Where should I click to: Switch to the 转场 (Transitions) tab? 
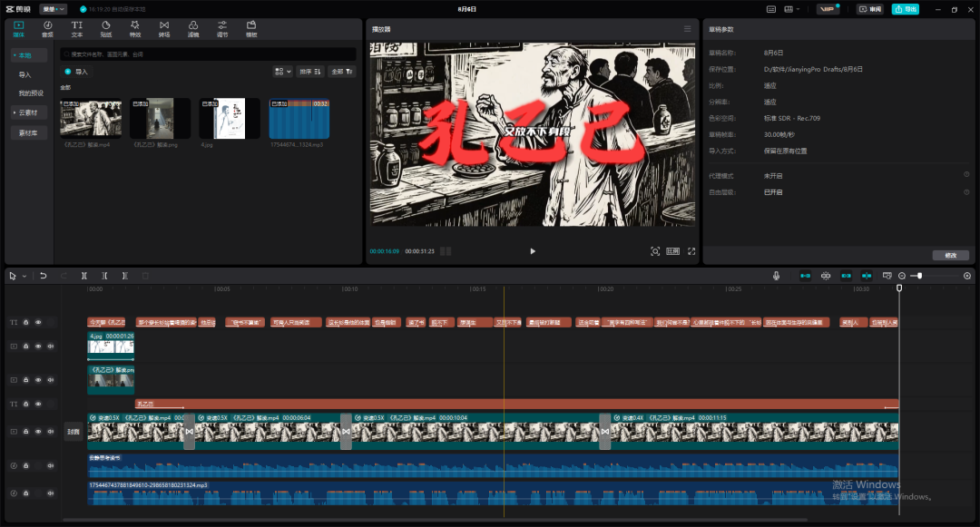point(163,29)
